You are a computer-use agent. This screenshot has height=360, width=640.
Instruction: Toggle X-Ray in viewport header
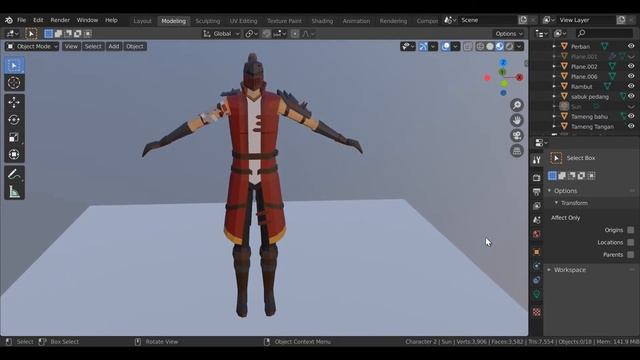pyautogui.click(x=468, y=47)
